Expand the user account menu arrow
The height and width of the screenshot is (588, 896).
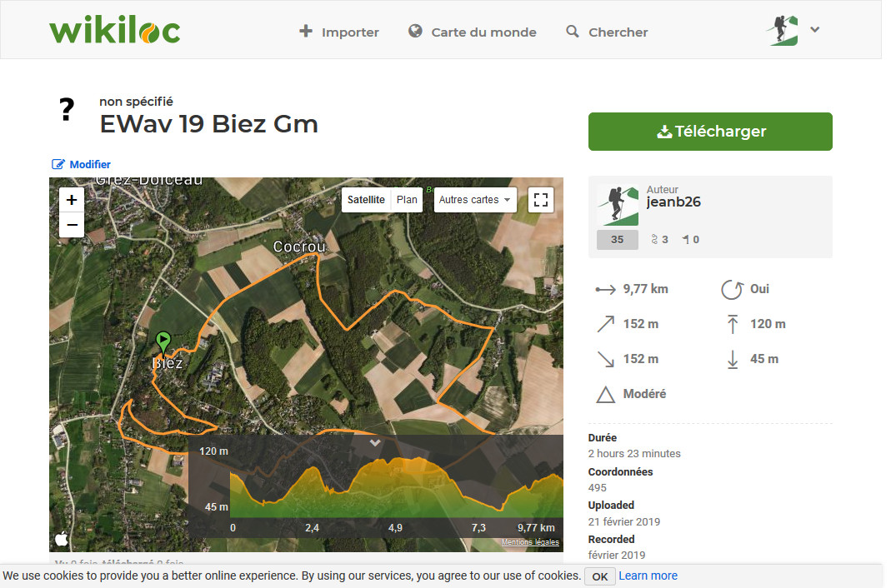point(815,30)
